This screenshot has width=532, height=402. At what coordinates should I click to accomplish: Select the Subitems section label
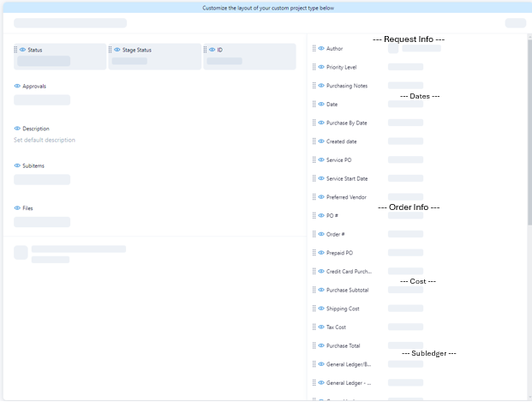(x=33, y=165)
